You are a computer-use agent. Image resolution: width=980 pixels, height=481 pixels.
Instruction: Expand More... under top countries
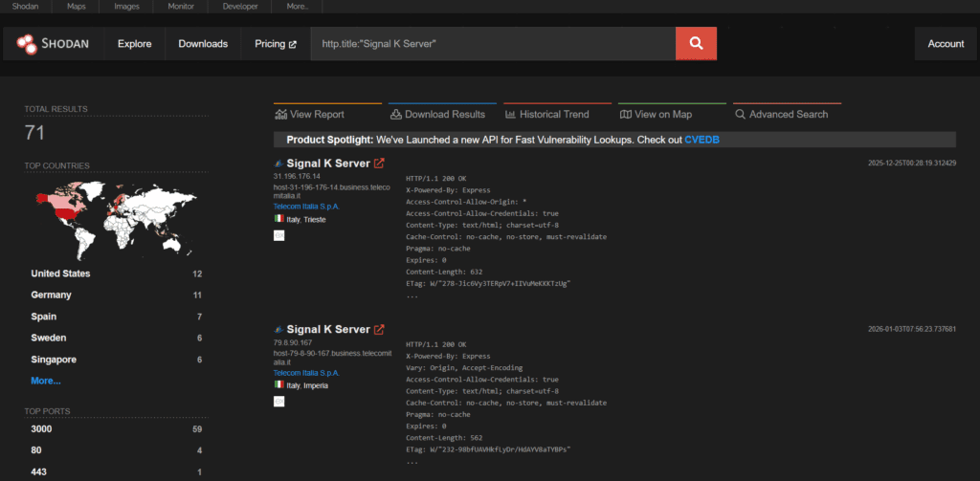tap(46, 381)
